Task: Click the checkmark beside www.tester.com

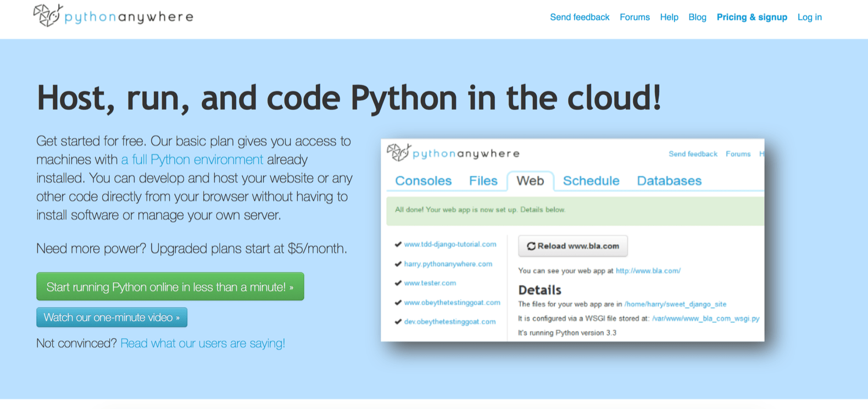Action: (x=398, y=283)
